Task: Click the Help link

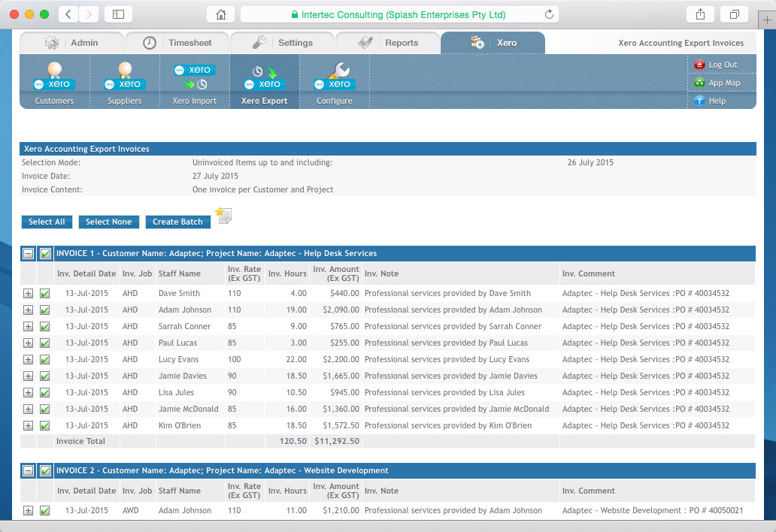Action: (x=717, y=101)
